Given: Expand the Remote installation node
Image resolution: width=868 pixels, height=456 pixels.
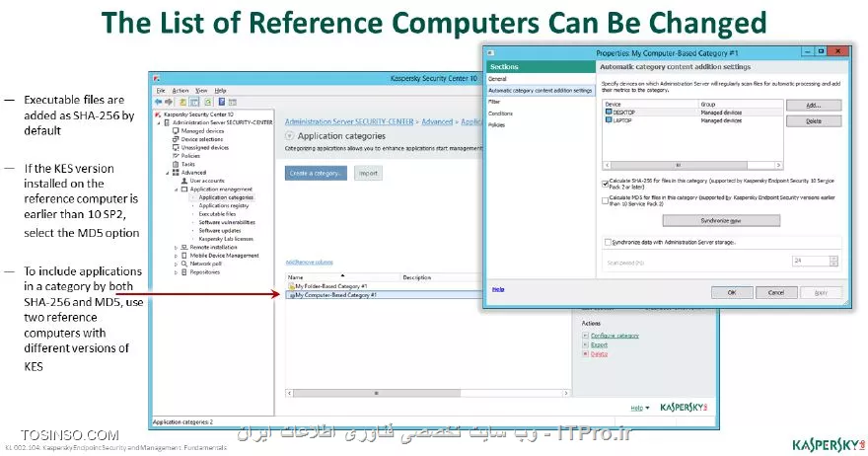Looking at the screenshot, I should click(177, 247).
